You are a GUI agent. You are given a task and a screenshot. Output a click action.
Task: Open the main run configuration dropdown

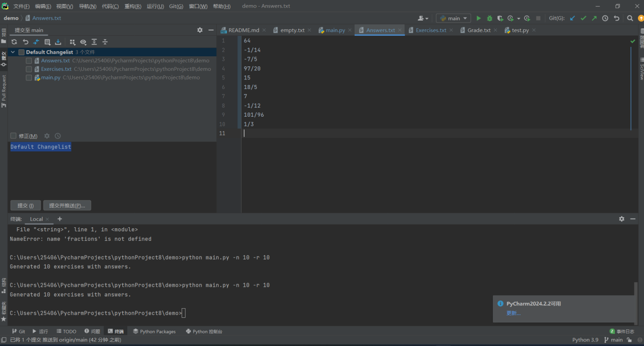(x=453, y=18)
